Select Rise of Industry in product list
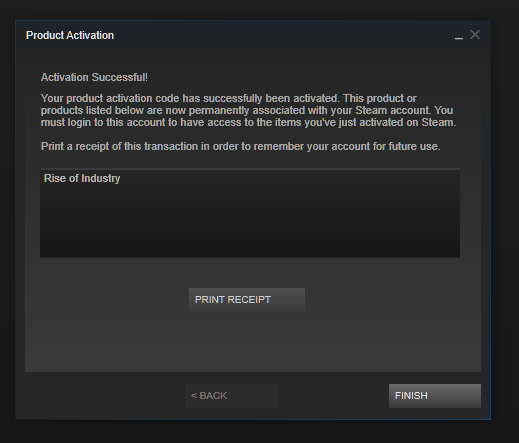 [x=82, y=178]
